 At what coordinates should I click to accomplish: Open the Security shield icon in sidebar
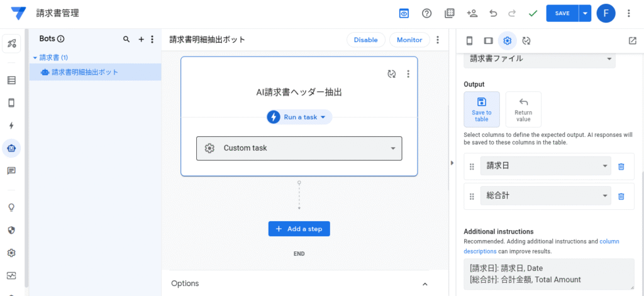coord(11,230)
